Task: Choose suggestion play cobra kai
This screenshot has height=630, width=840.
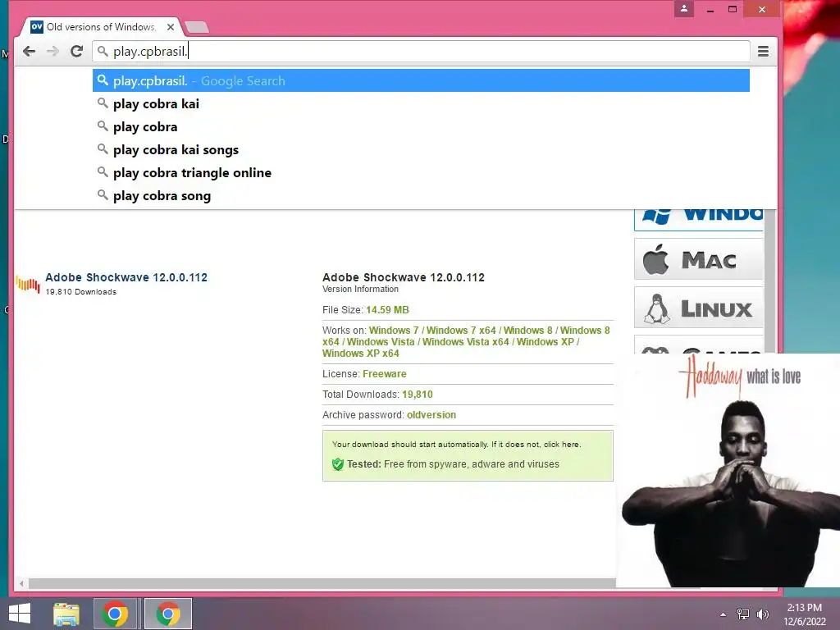Action: pos(421,104)
